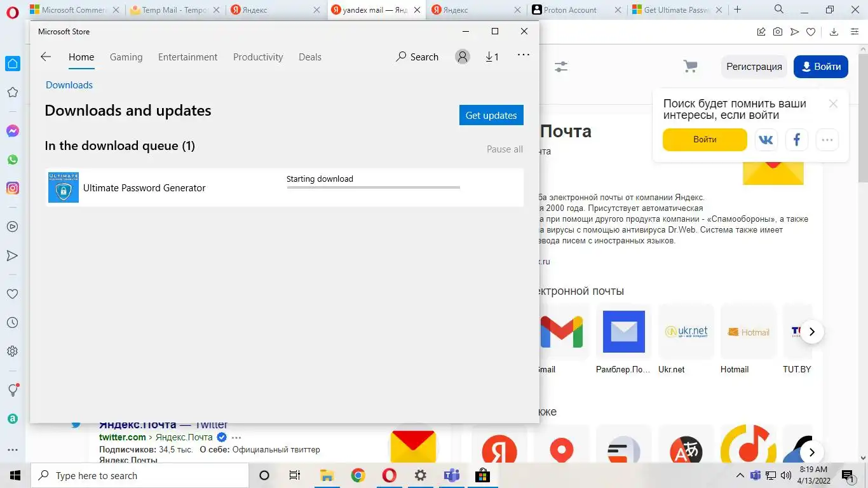
Task: Open Opera bookmarks star sidebar icon
Action: tap(12, 92)
